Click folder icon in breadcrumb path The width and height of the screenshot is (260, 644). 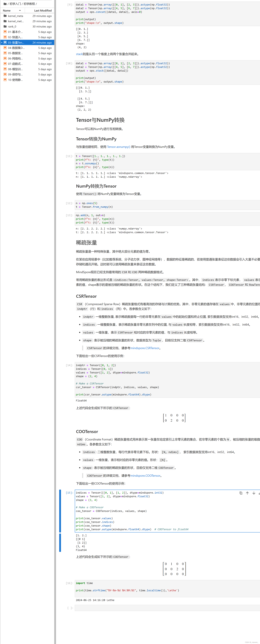point(5,4)
